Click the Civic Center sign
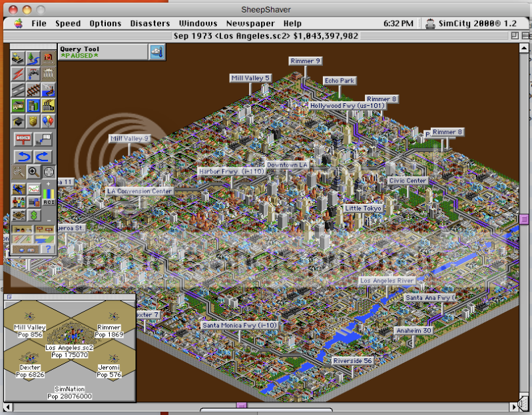Viewport: 532px width, 415px height. click(407, 181)
